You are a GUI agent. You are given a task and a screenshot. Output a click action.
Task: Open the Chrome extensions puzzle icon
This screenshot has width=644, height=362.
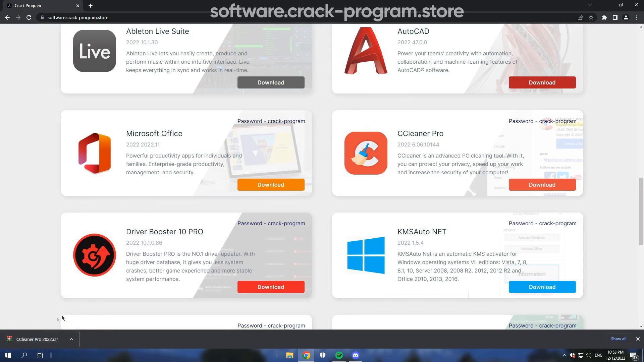click(x=604, y=17)
